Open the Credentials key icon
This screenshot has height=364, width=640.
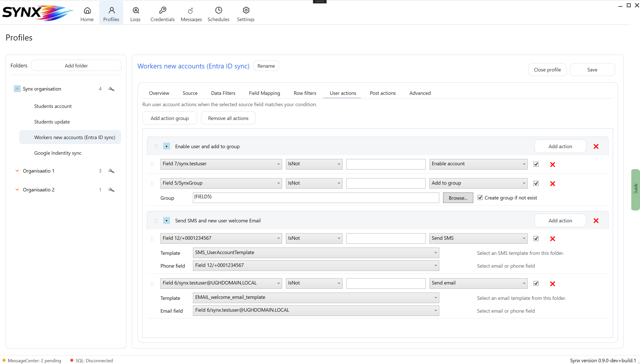162,10
